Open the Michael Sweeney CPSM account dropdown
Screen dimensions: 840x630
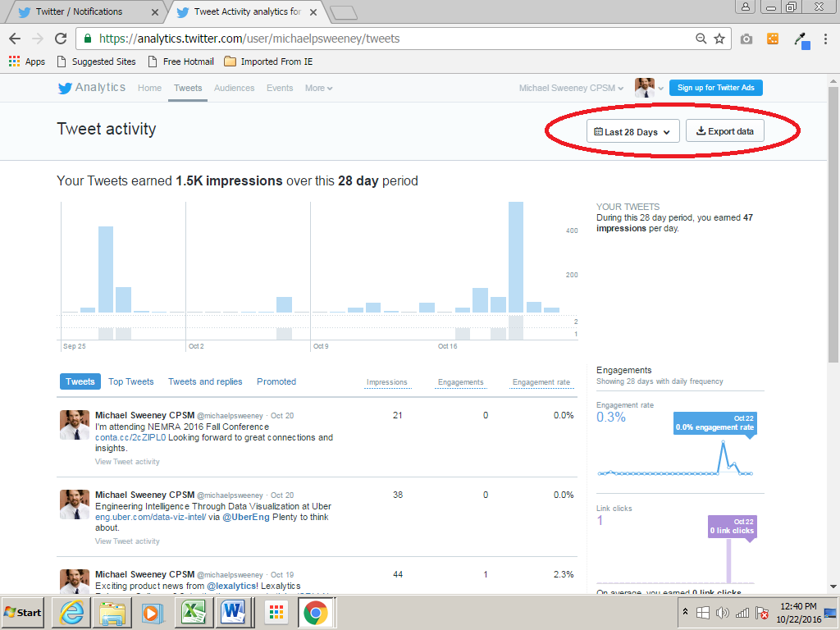point(572,88)
